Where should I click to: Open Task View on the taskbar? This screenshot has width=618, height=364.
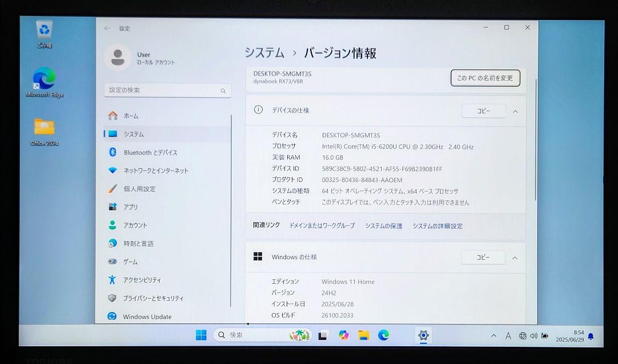pos(323,335)
